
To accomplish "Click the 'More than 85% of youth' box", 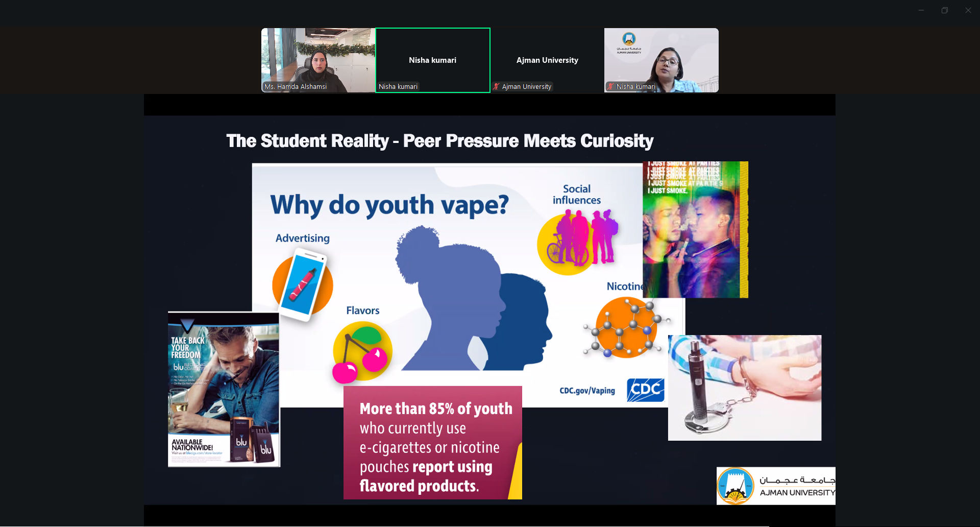I will click(x=433, y=443).
